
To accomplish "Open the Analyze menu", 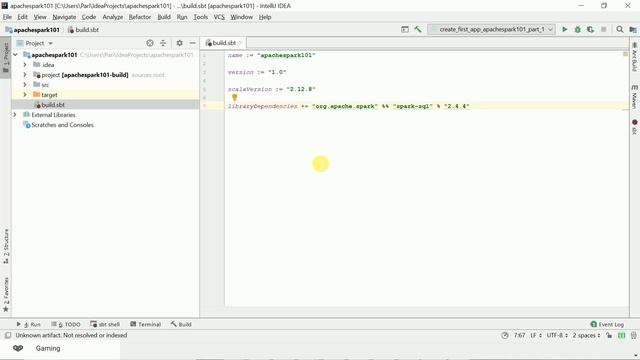I will pos(113,17).
